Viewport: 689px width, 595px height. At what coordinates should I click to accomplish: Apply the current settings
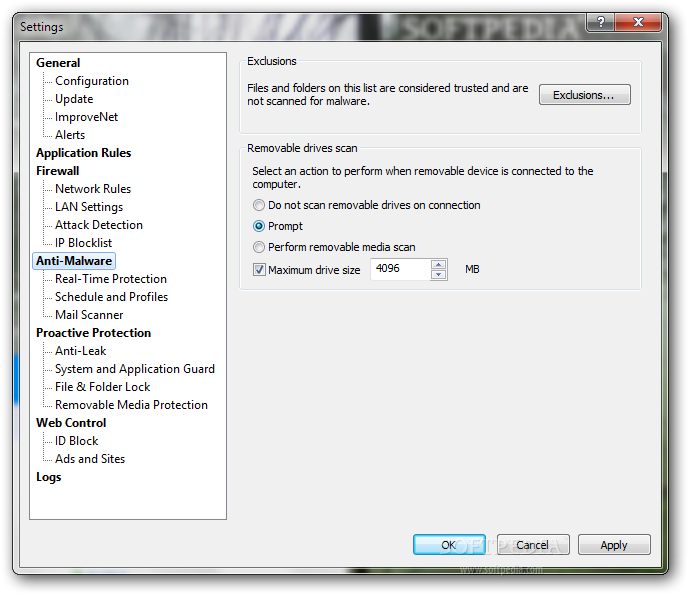click(614, 545)
